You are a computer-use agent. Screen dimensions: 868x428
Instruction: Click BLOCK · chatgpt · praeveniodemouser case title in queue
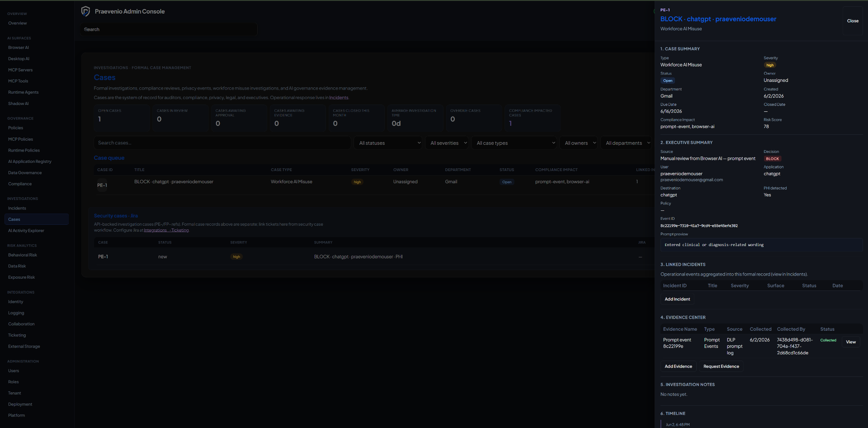tap(174, 182)
